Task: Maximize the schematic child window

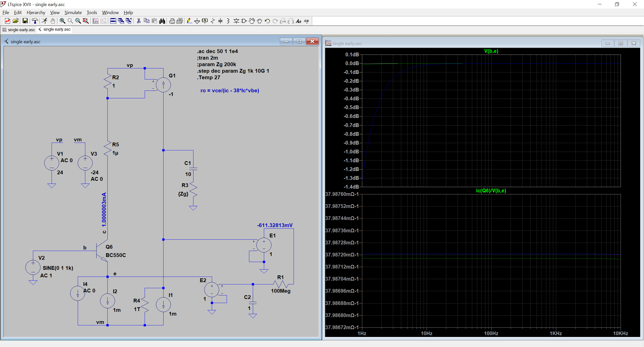Action: pos(299,41)
